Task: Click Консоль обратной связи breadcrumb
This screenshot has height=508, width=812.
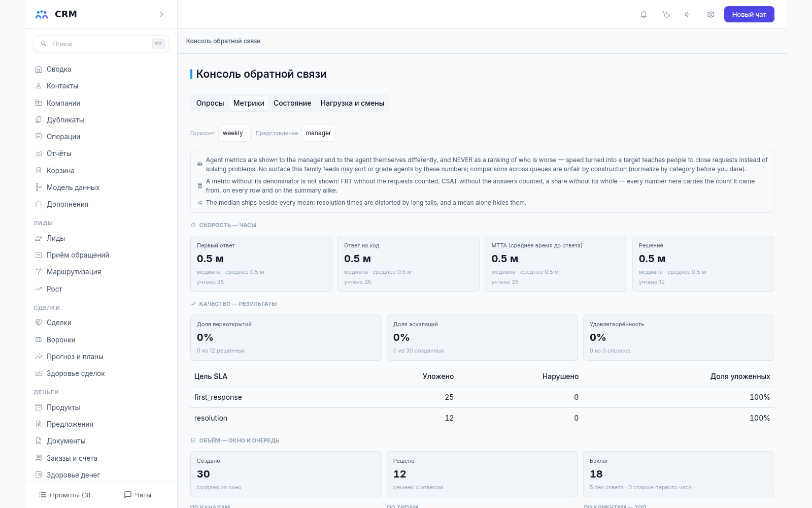Action: 223,41
